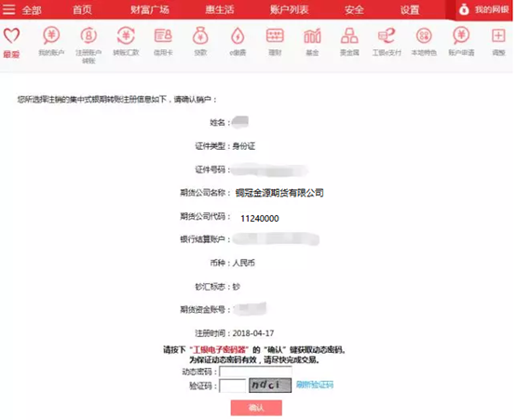Go to the 首页 menu item

[x=82, y=9]
